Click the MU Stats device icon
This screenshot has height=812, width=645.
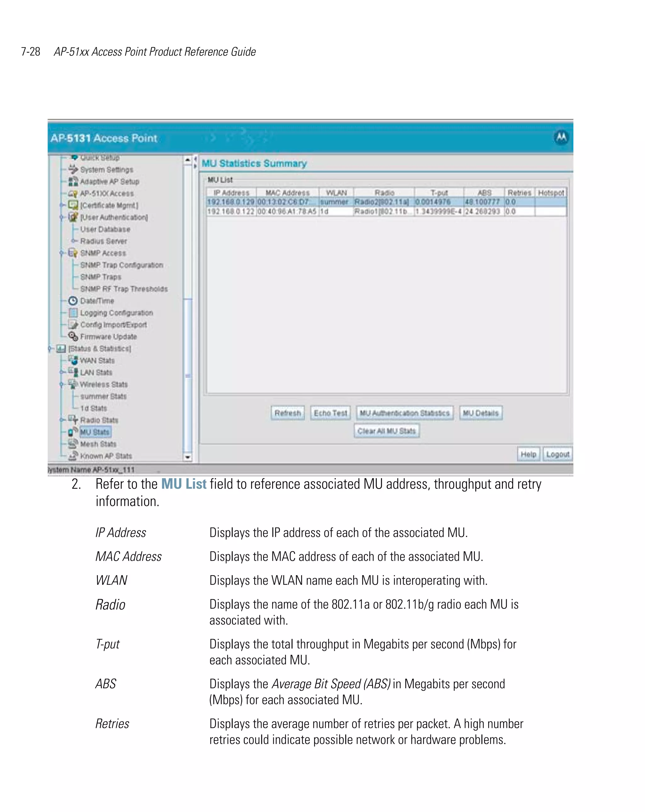click(73, 432)
